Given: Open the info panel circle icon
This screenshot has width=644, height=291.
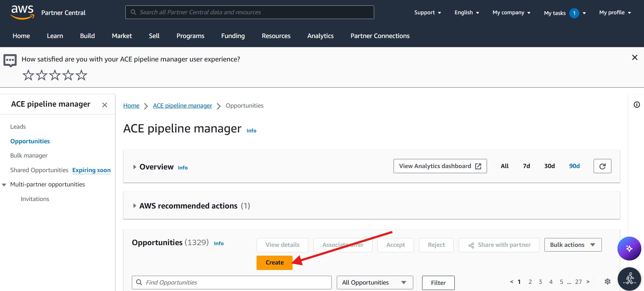Looking at the screenshot, I should click(x=637, y=105).
